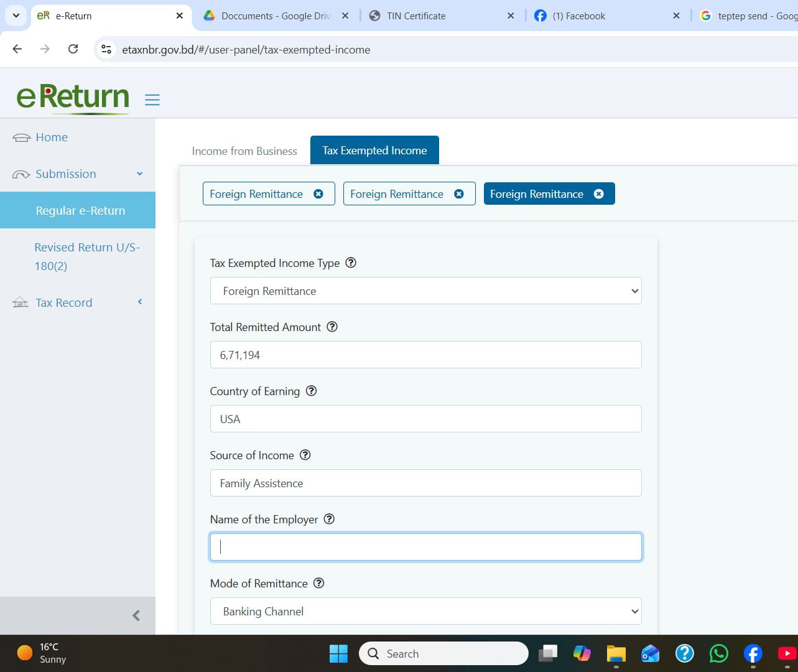Viewport: 798px width, 672px height.
Task: Open the weather widget on the taskbar
Action: click(41, 653)
